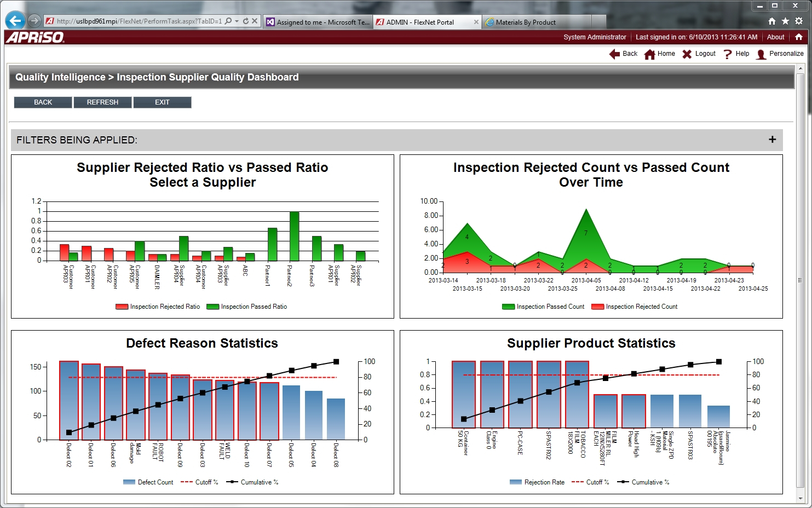
Task: Click the PC-CASE product bar
Action: [x=520, y=394]
